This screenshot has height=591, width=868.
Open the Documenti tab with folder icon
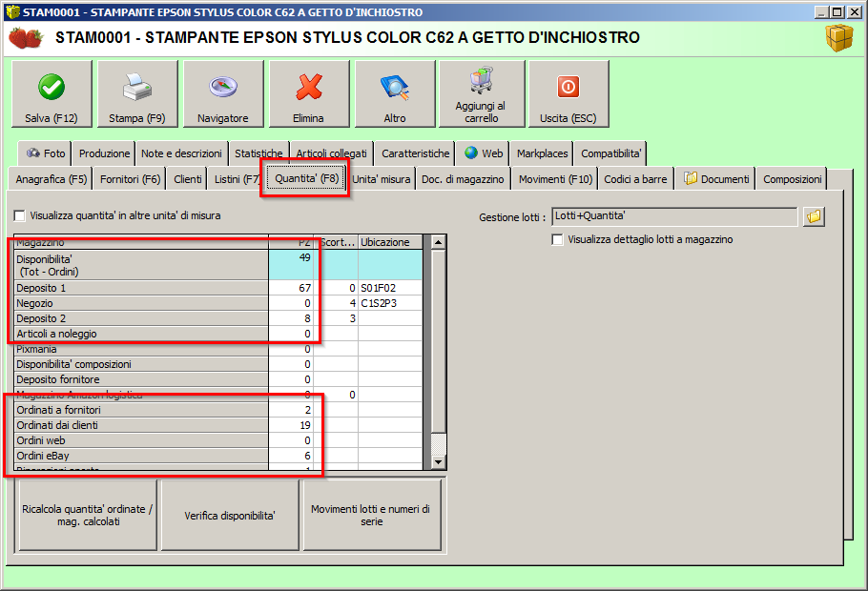(715, 179)
